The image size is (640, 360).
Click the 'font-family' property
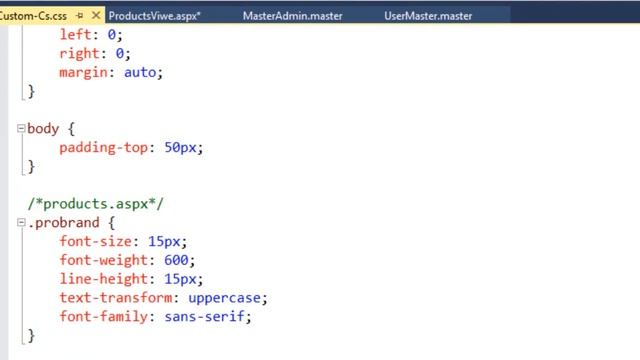[103, 316]
